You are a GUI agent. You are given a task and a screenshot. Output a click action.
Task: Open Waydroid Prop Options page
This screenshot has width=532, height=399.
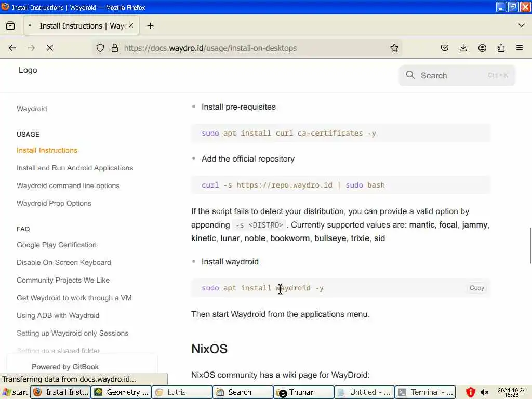(54, 203)
